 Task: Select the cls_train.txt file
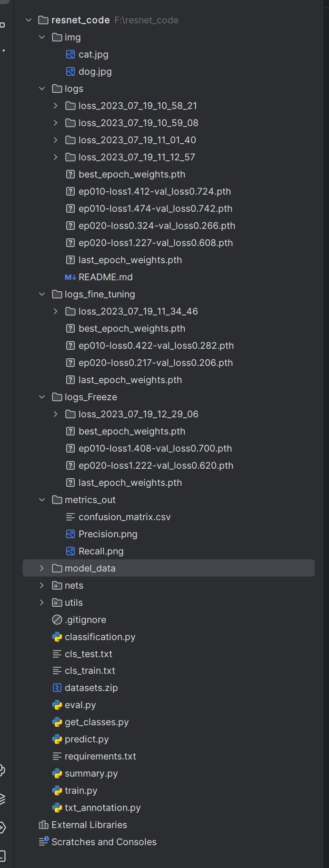tap(90, 671)
